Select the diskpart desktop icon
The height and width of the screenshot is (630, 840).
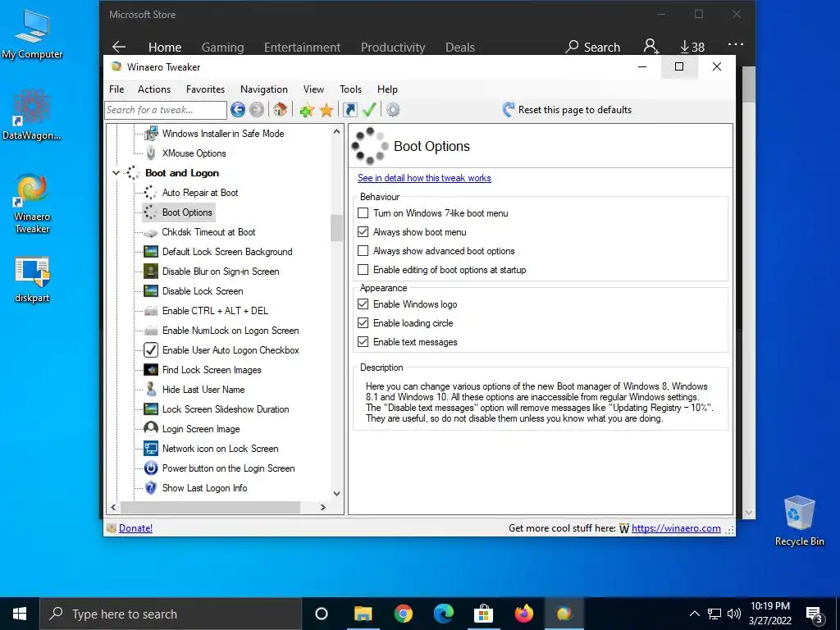[32, 281]
